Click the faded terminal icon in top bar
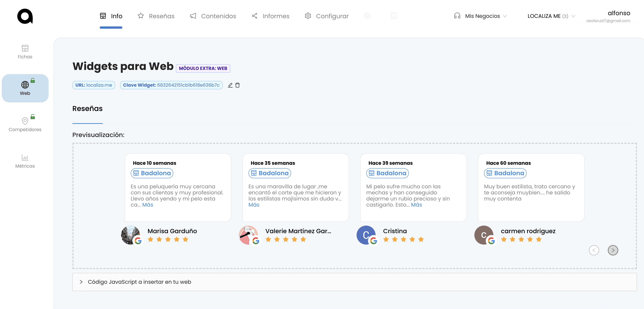 pyautogui.click(x=394, y=16)
